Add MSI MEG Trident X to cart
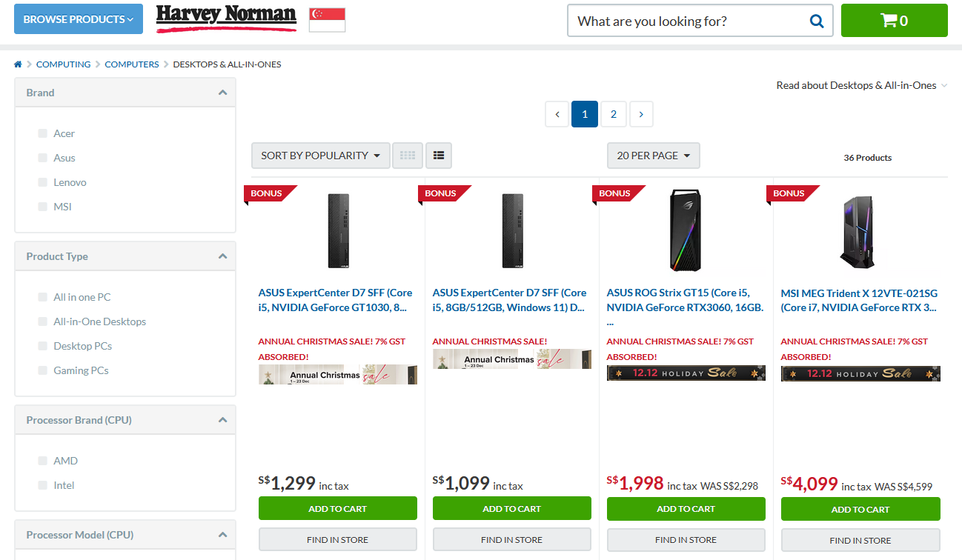 pos(860,510)
